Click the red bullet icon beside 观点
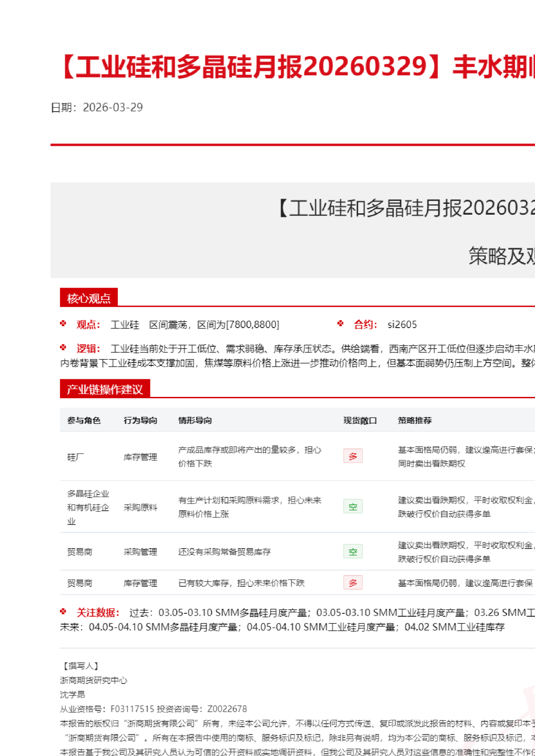Viewport: 535px width, 756px height. pos(63,324)
